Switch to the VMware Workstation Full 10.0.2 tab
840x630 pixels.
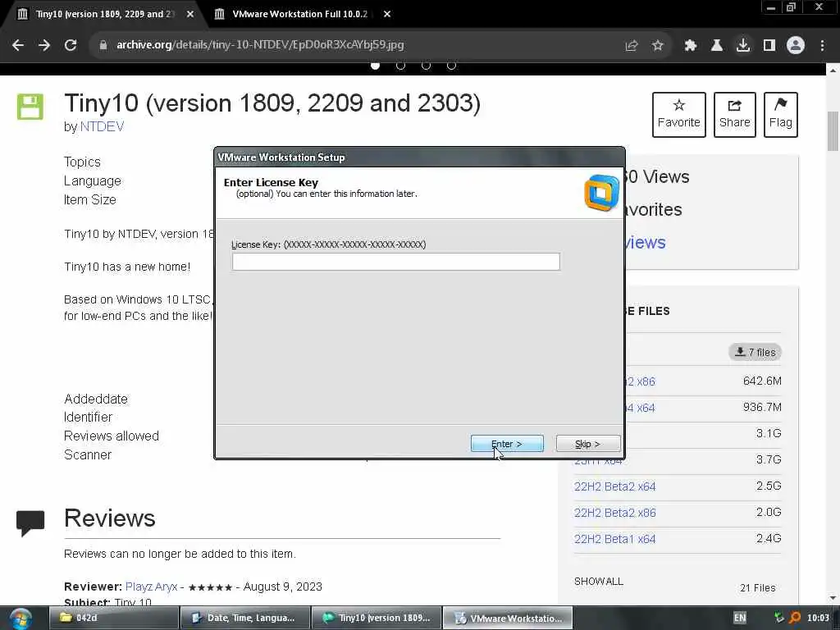pyautogui.click(x=300, y=14)
